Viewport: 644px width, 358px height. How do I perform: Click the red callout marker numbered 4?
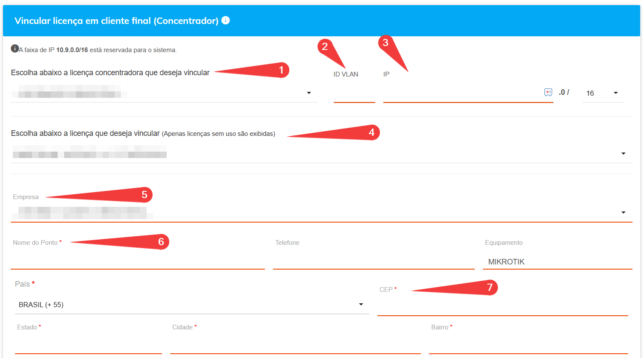click(x=371, y=132)
